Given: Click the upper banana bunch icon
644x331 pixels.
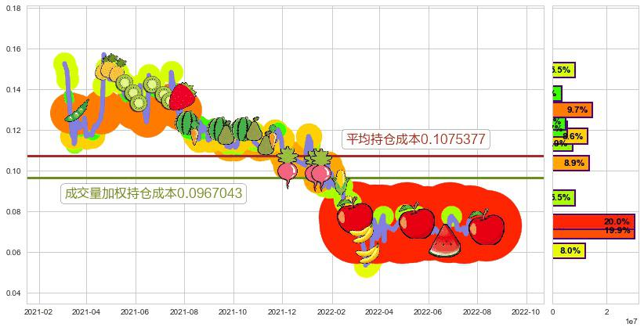Looking at the screenshot, I should click(360, 233).
